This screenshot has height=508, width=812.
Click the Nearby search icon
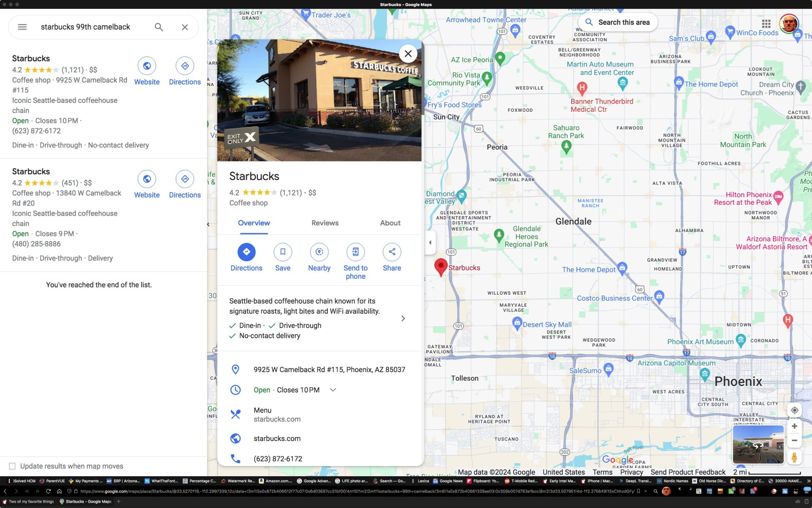(x=319, y=252)
